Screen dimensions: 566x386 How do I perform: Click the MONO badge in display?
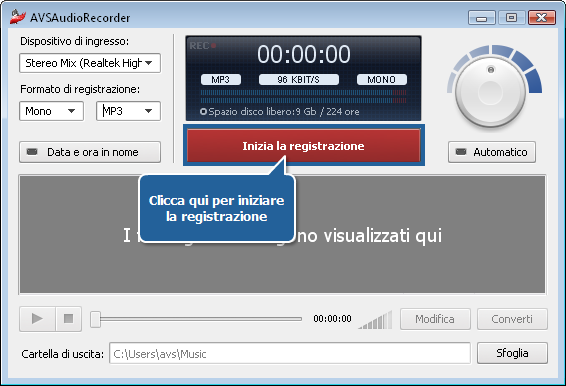click(382, 79)
